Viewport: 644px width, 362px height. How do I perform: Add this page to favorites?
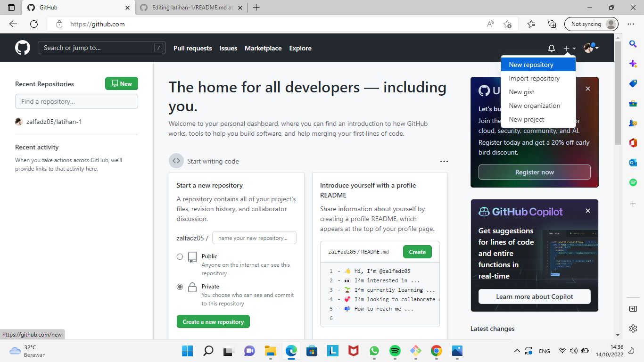click(507, 24)
